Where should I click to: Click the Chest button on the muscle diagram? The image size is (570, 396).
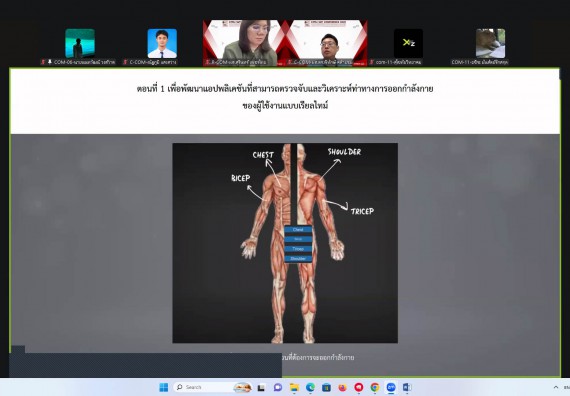tap(298, 230)
